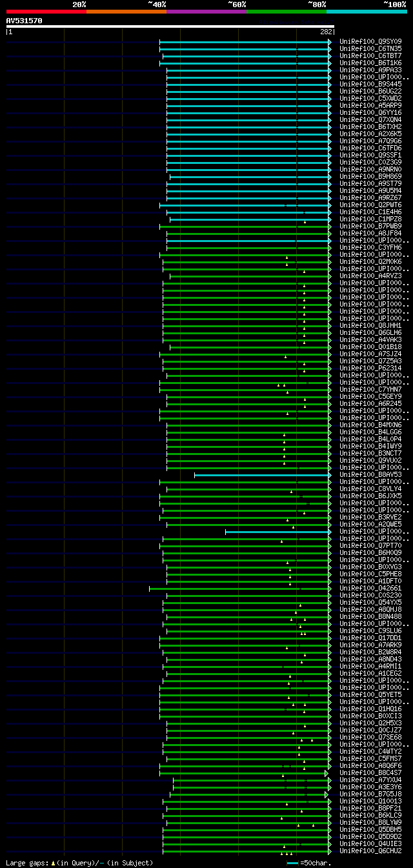The image size is (413, 868).
Task: Select the UniRef100_B4IWY9 label
Action: (x=370, y=446)
